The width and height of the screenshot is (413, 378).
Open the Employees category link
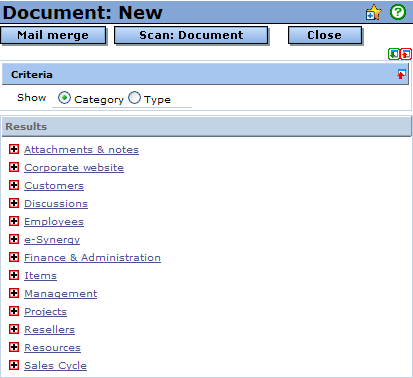point(54,222)
